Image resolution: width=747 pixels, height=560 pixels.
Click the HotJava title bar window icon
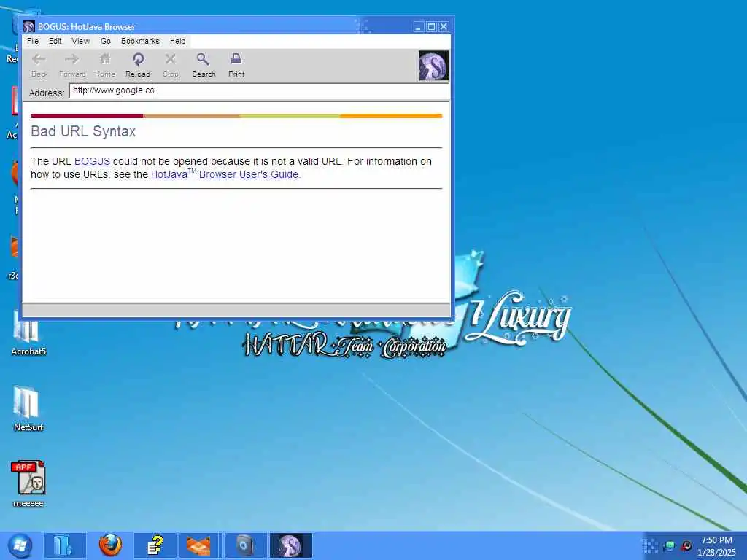pyautogui.click(x=29, y=27)
